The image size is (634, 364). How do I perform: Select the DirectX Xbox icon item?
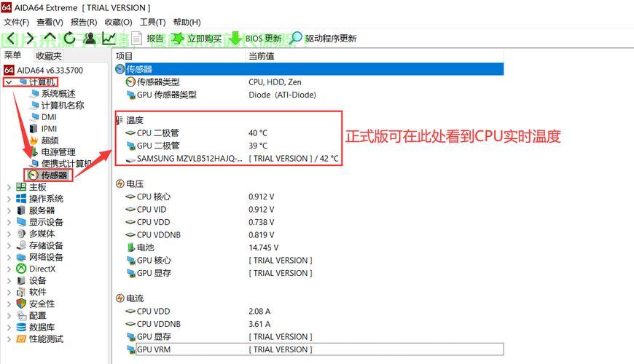pyautogui.click(x=42, y=269)
